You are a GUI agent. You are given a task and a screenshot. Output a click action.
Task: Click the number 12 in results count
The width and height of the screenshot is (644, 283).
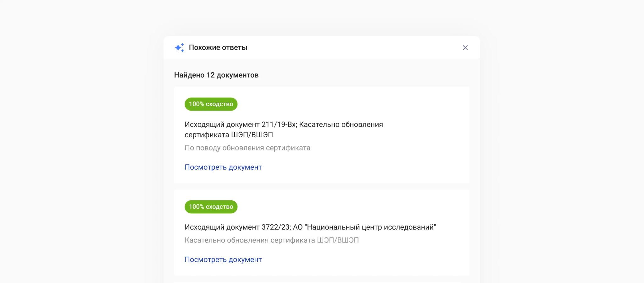[210, 75]
